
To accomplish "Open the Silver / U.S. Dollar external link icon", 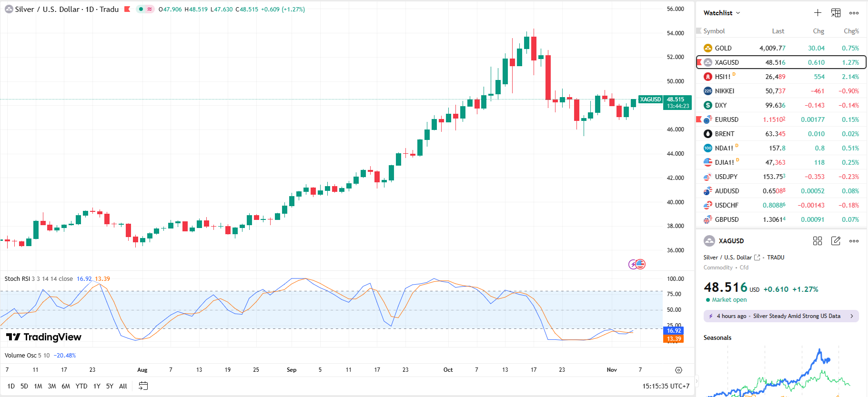I will tap(757, 258).
